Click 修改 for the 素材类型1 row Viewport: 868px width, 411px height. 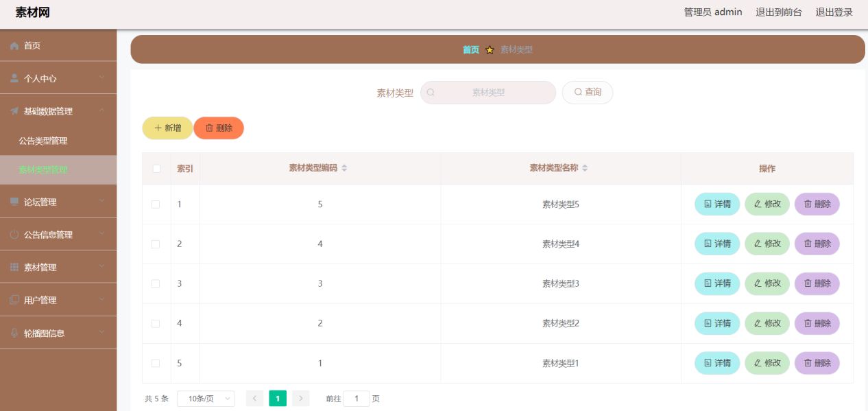point(767,363)
